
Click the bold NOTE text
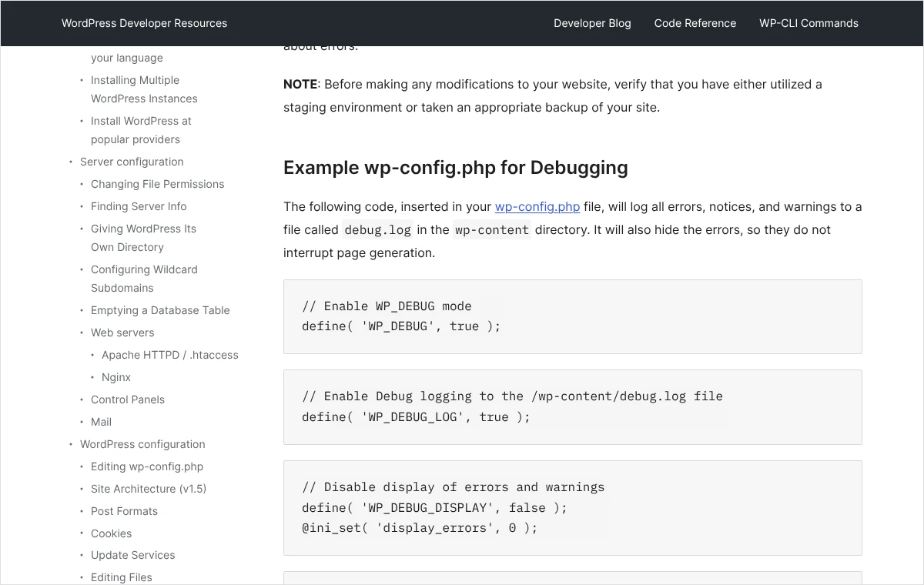tap(300, 84)
